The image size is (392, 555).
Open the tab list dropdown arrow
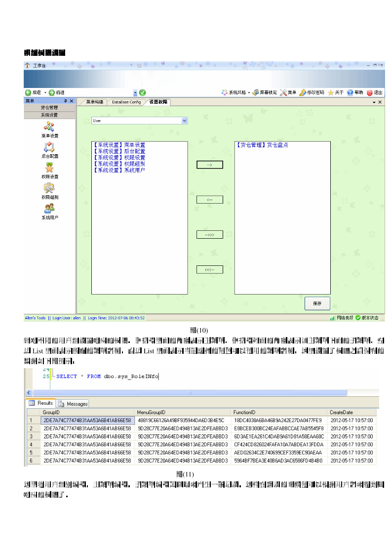(x=374, y=102)
